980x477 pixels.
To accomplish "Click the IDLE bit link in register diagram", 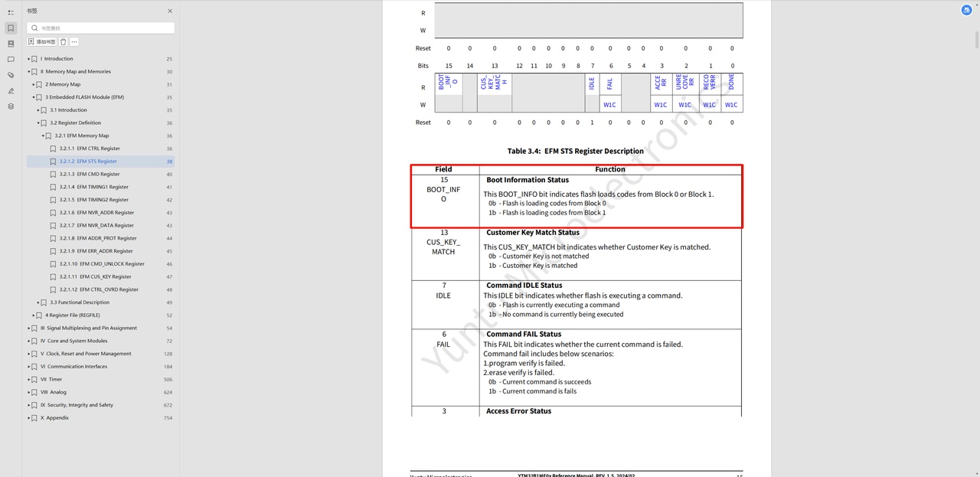I will pos(592,83).
